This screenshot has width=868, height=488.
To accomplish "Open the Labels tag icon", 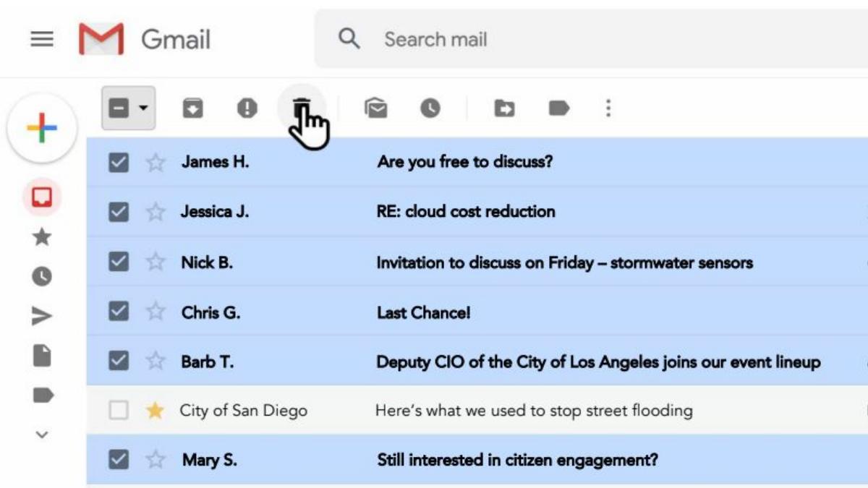I will (558, 108).
